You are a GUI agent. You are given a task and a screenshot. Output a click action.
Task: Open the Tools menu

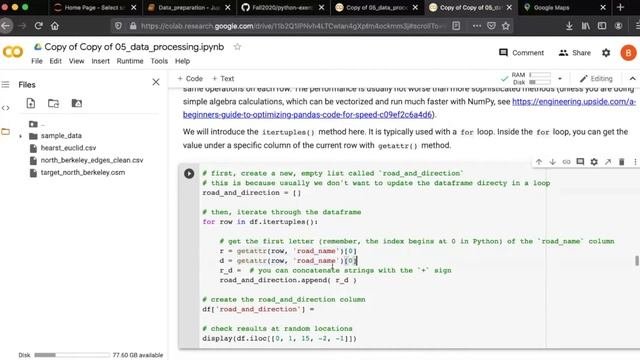point(159,61)
